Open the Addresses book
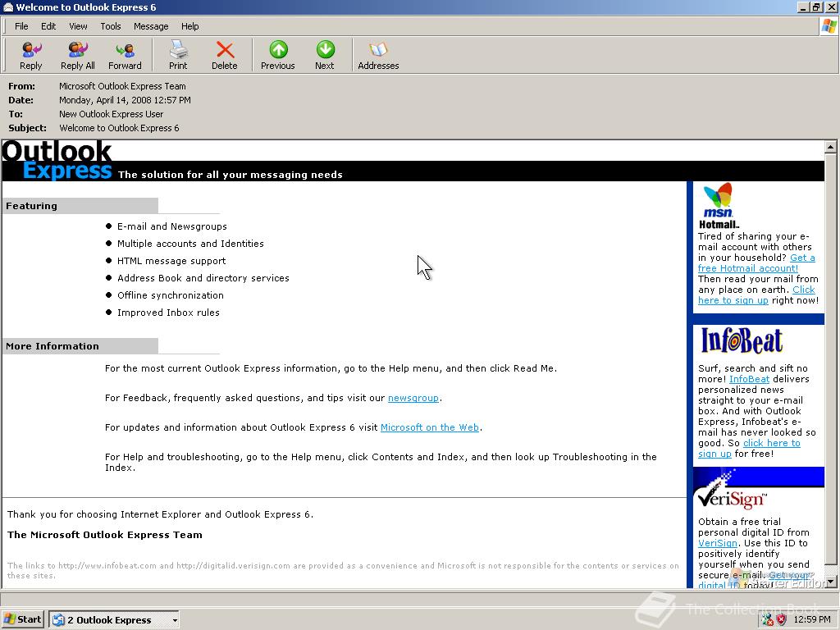 click(378, 55)
